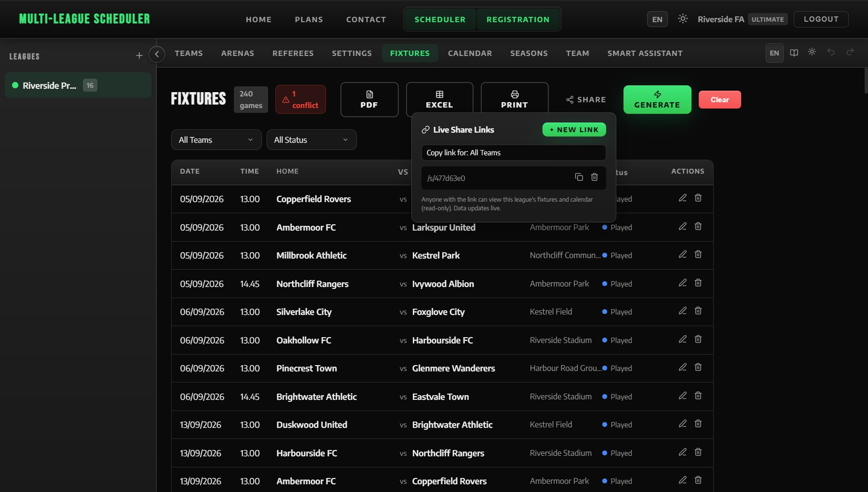
Task: Copy the share link /s/477d63e0
Action: (579, 178)
